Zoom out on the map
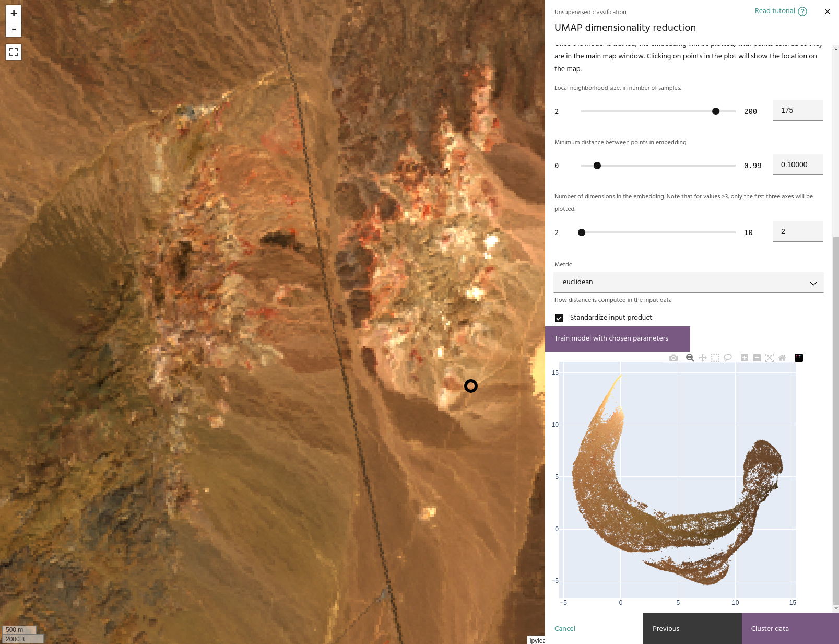The image size is (839, 644). click(x=14, y=29)
